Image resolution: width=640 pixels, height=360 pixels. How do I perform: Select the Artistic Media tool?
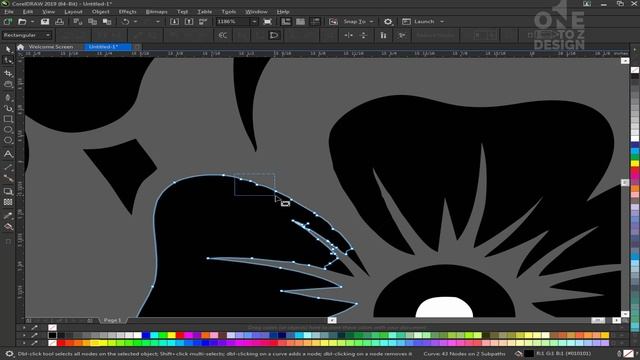point(8,108)
